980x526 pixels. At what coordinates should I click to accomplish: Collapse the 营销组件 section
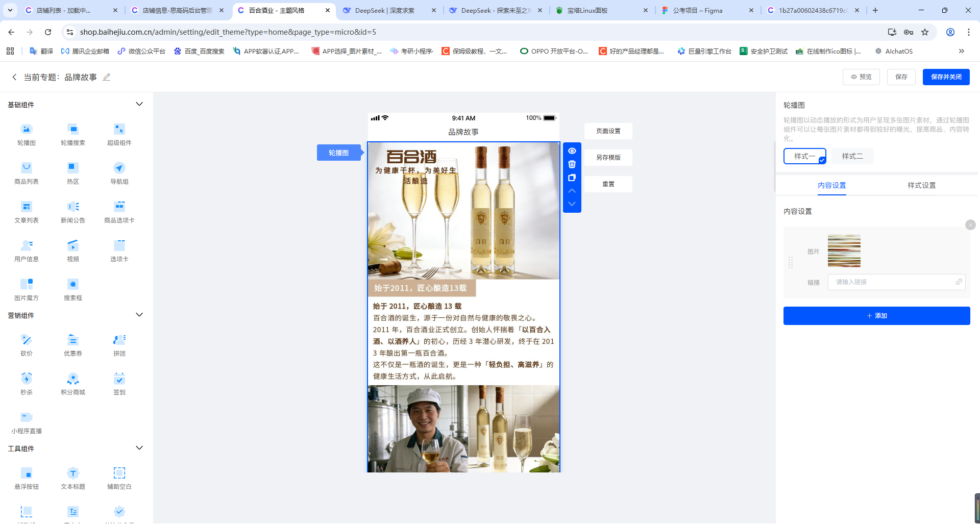pos(139,314)
